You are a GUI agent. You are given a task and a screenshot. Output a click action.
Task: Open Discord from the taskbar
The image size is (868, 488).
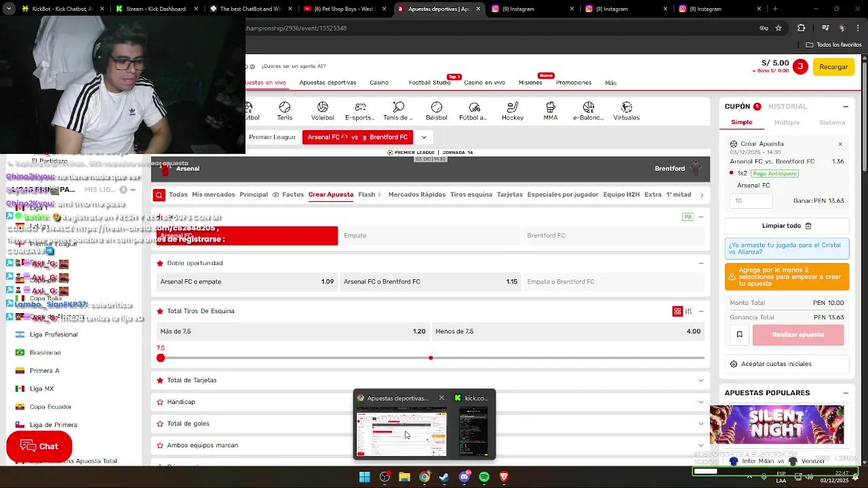tap(464, 477)
